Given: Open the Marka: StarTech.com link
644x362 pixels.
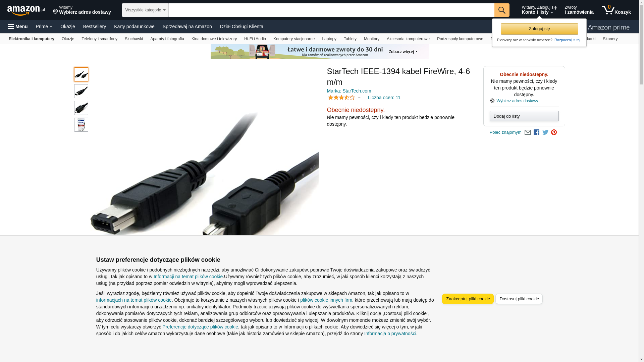Looking at the screenshot, I should click(x=349, y=91).
